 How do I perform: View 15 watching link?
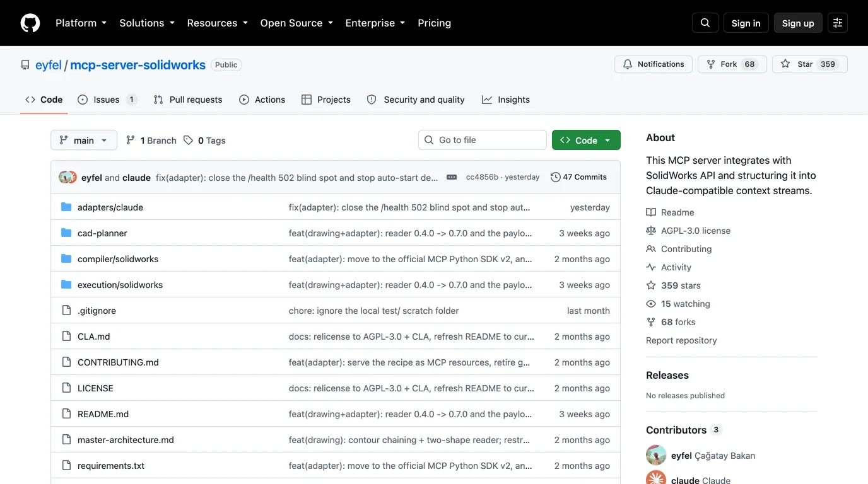pyautogui.click(x=678, y=304)
